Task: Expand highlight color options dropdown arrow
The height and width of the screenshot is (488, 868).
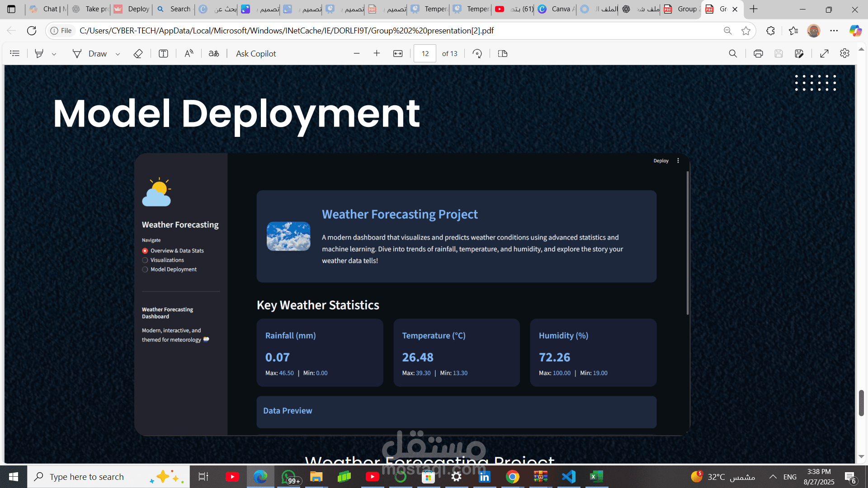Action: point(54,54)
